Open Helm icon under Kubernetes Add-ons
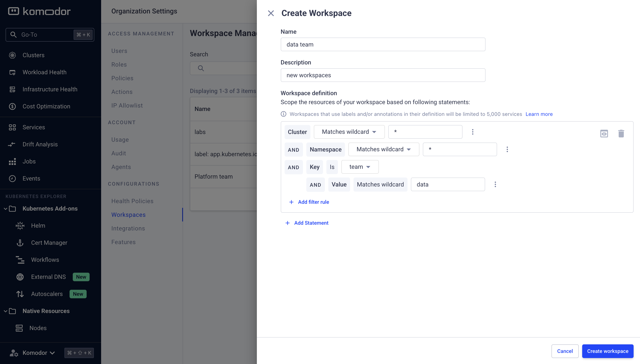640x364 pixels. pos(20,226)
